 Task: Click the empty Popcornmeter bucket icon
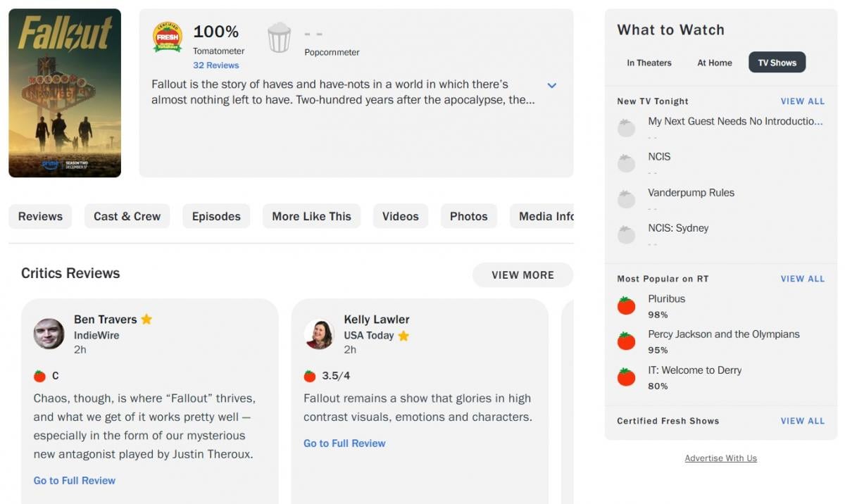pos(279,37)
